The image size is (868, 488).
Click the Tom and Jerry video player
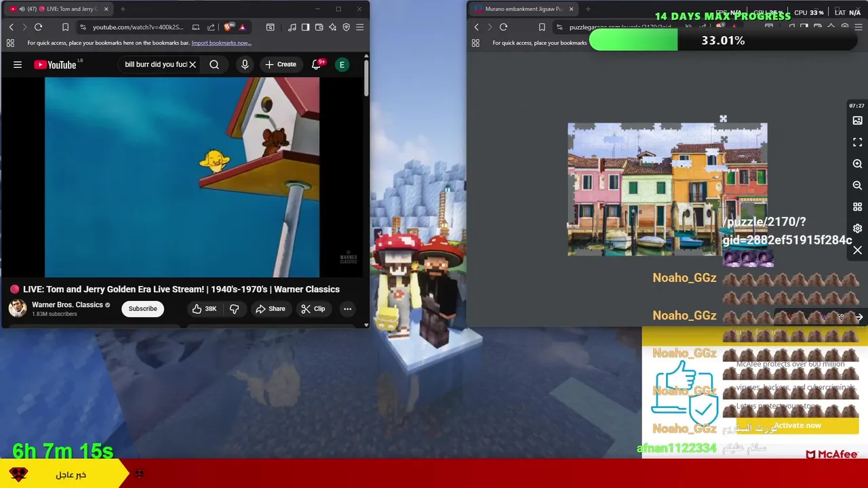tap(182, 178)
